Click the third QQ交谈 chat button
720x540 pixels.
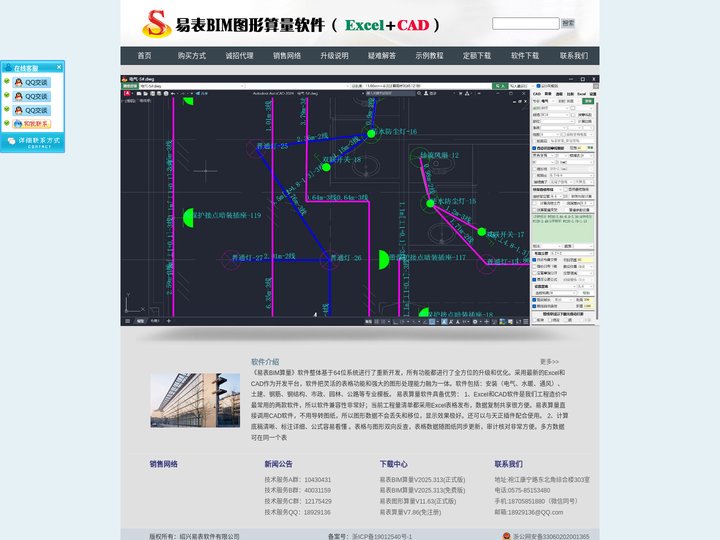[31, 110]
